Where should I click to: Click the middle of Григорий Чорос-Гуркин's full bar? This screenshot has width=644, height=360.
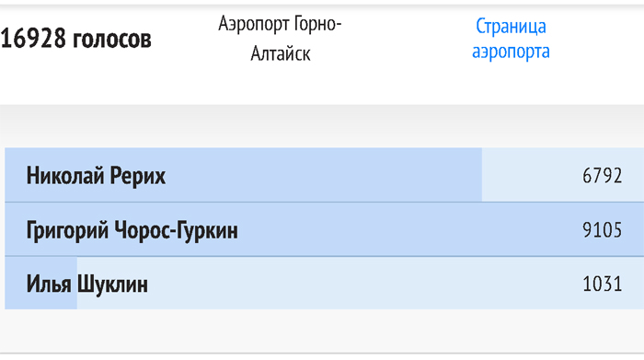click(325, 229)
